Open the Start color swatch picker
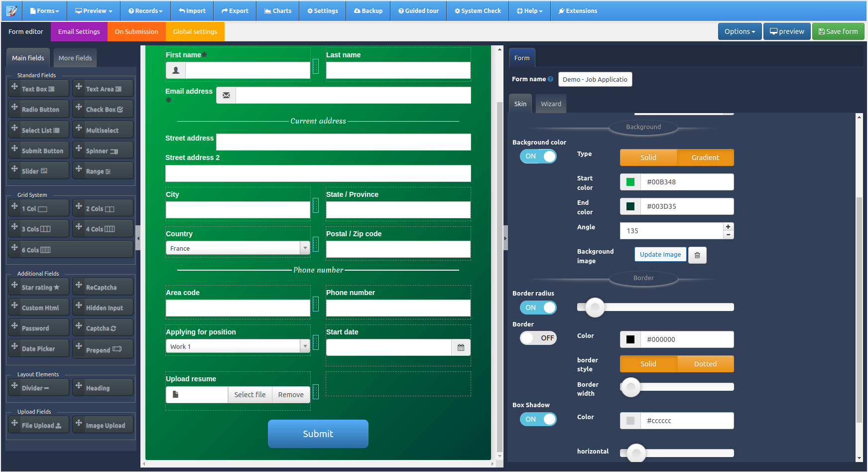The image size is (868, 472). [x=630, y=182]
